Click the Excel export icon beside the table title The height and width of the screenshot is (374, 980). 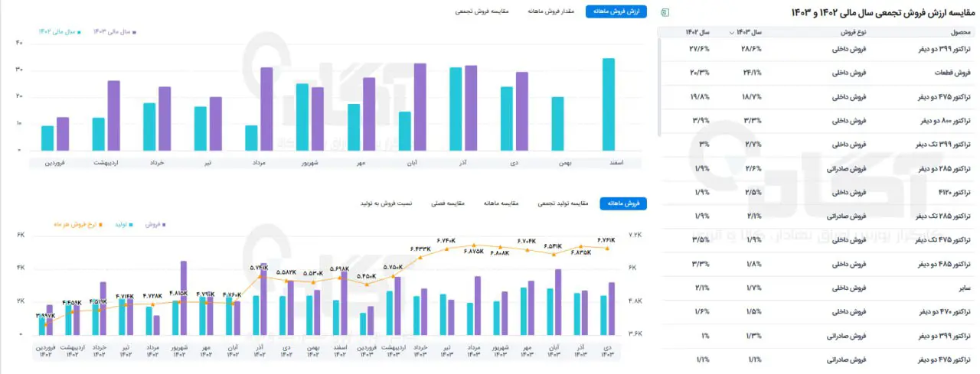[665, 12]
